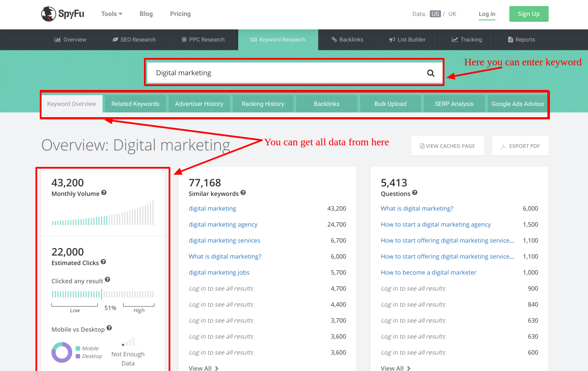Click the 77,168 similar keywords count
Viewport: 588px width, 371px height.
[x=205, y=183]
